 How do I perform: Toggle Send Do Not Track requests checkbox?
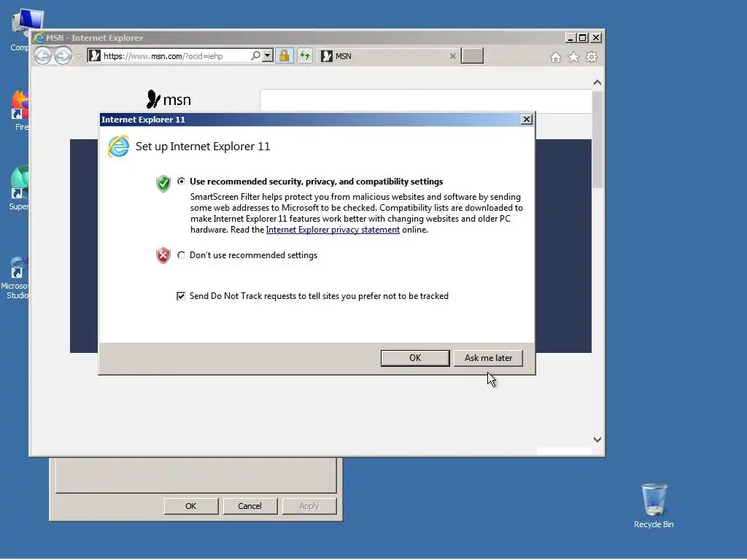click(x=181, y=296)
